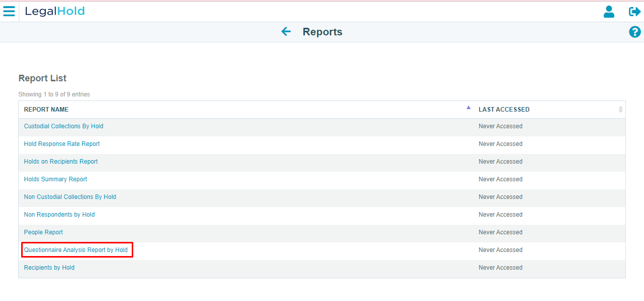Open the People Report link
Screen dimensions: 644x301
pyautogui.click(x=43, y=232)
